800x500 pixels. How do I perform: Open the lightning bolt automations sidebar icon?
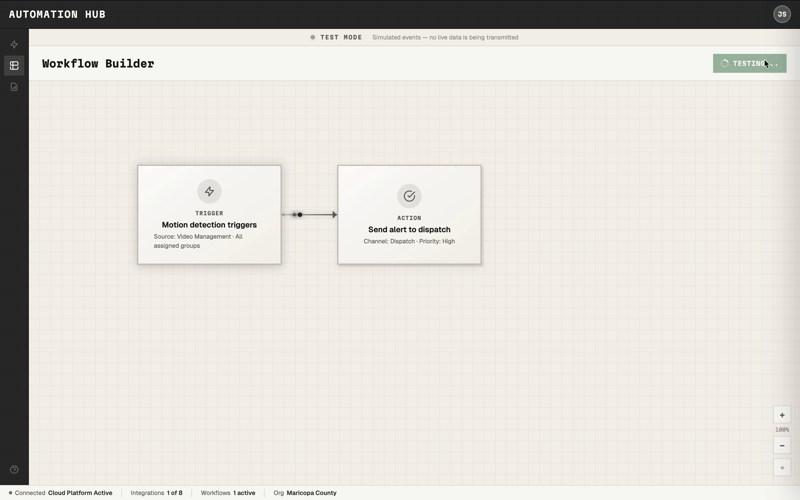pos(14,44)
